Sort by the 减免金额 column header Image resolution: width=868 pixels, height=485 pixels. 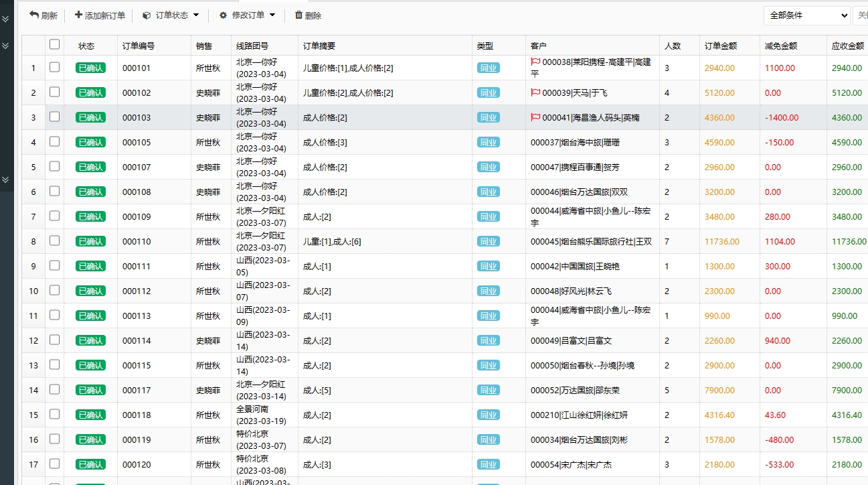tap(781, 46)
